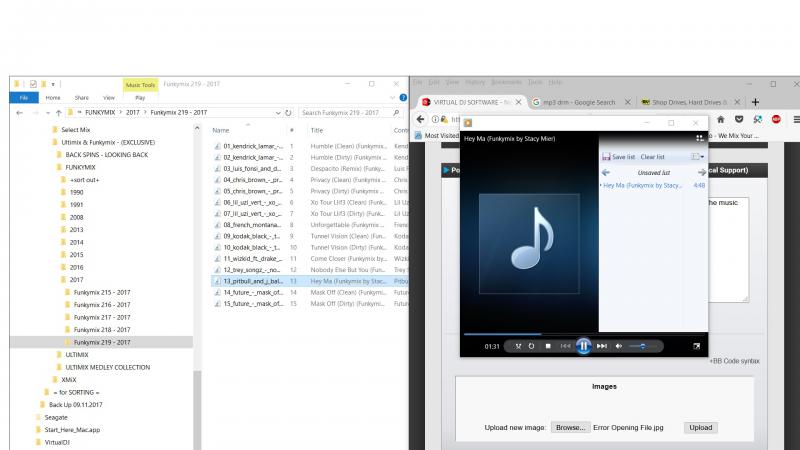Expand the Explorer ribbon with the chevron
800x450 pixels.
392,97
